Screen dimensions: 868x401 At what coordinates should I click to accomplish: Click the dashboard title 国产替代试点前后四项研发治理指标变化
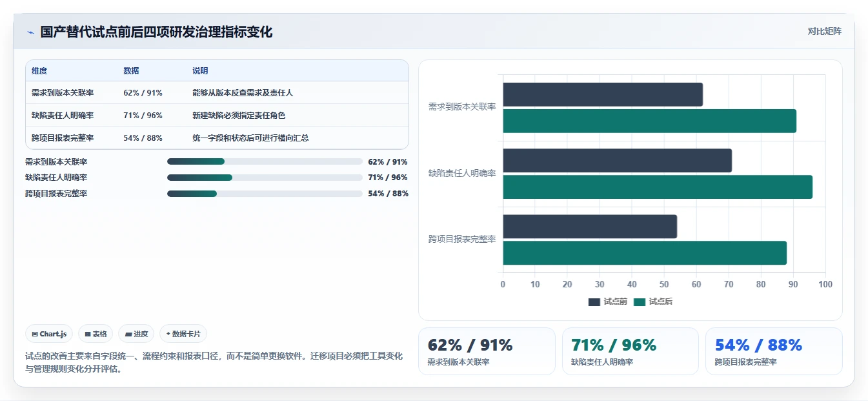[x=156, y=32]
